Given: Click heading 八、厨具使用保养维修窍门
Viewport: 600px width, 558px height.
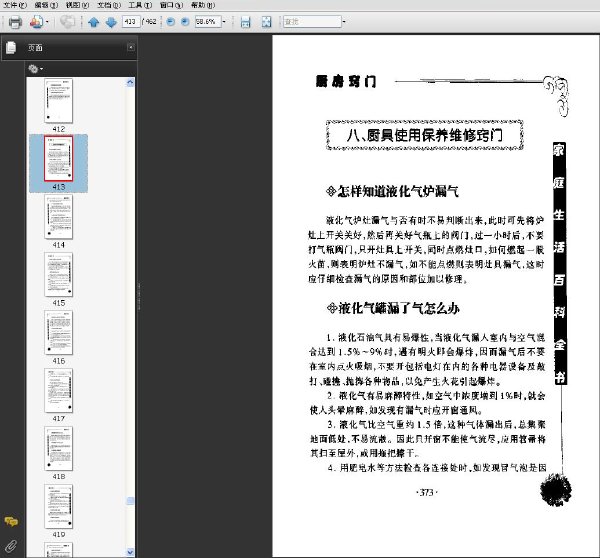Looking at the screenshot, I should click(x=424, y=135).
